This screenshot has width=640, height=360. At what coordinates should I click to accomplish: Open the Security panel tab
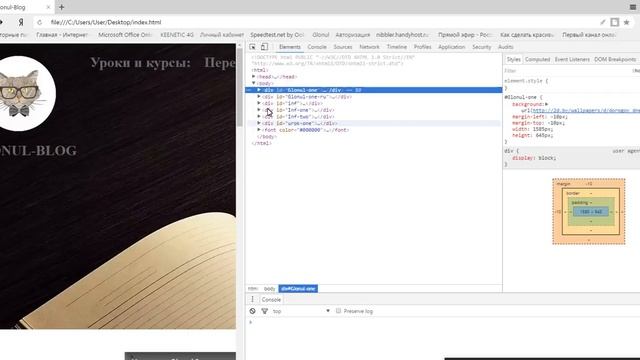482,47
